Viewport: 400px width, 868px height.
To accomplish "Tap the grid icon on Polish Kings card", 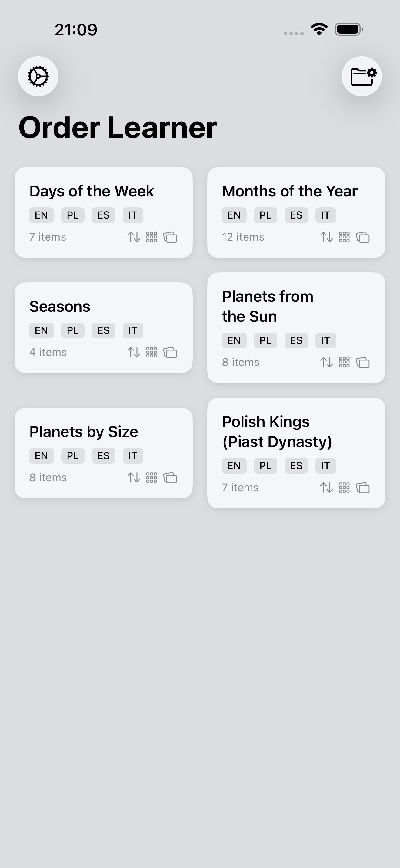I will 344,488.
